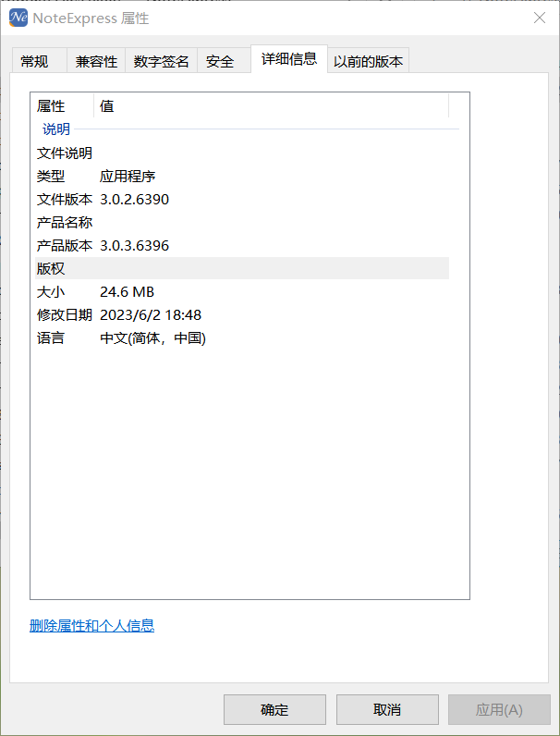
Task: Select the 语言 property label
Action: point(51,338)
